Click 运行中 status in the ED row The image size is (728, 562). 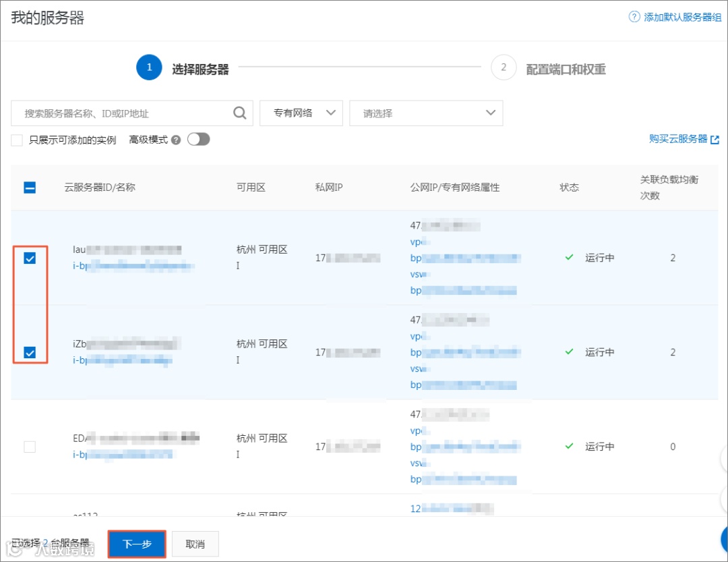coord(599,447)
